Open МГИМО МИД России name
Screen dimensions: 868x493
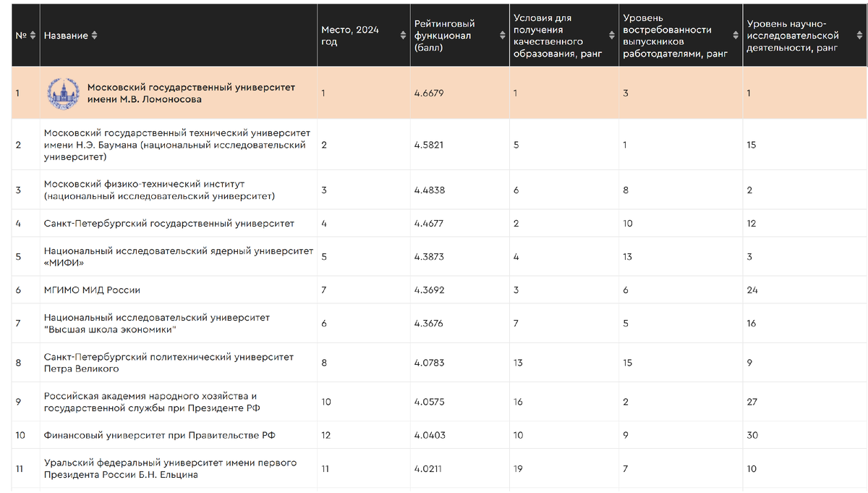click(x=92, y=290)
